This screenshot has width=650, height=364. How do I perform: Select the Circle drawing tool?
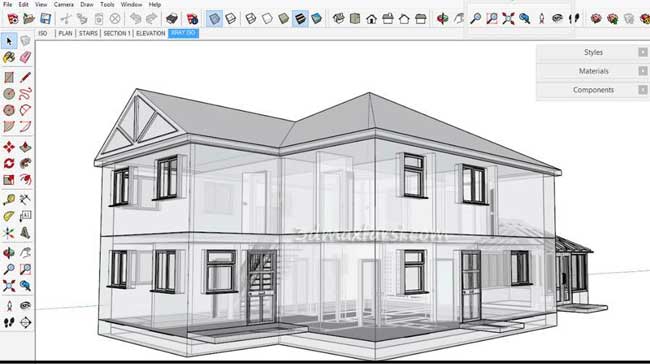pyautogui.click(x=9, y=94)
